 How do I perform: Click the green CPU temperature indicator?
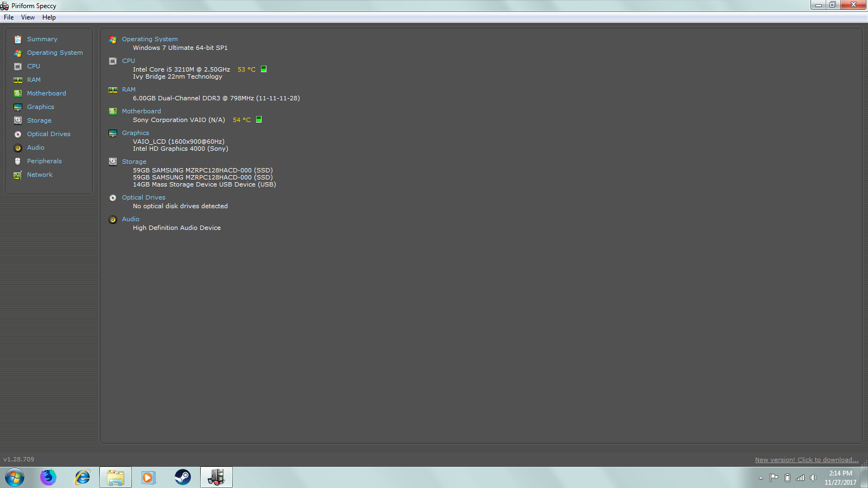pos(264,69)
